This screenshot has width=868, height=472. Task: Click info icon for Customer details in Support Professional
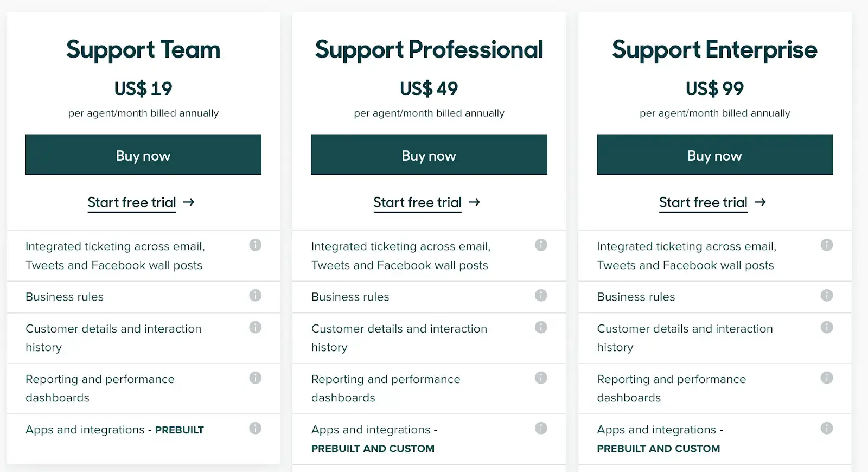(541, 327)
